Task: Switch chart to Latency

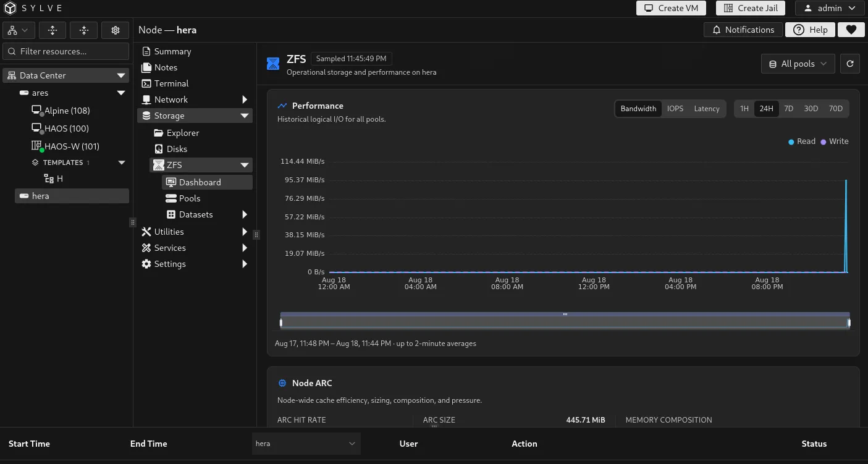Action: [707, 109]
